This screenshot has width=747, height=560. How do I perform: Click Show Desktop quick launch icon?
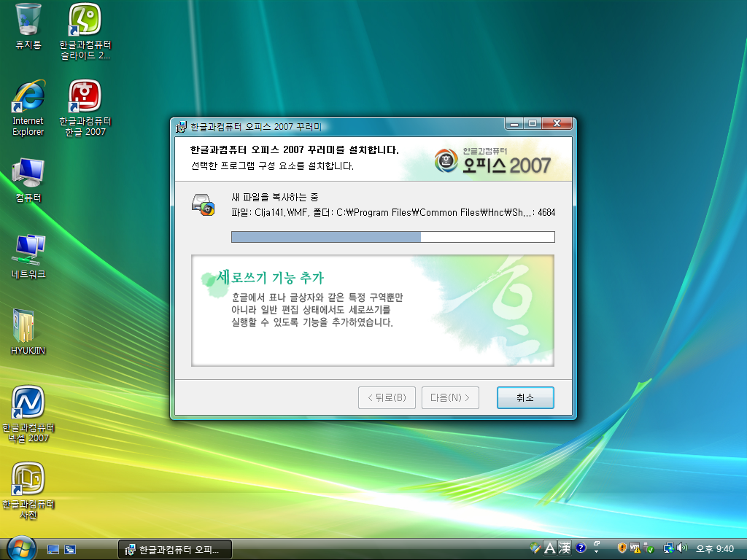point(53,550)
